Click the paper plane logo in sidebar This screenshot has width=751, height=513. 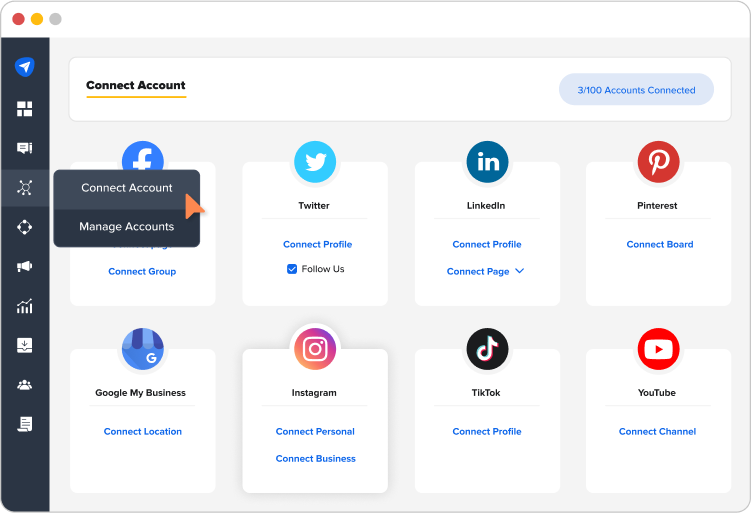click(24, 67)
